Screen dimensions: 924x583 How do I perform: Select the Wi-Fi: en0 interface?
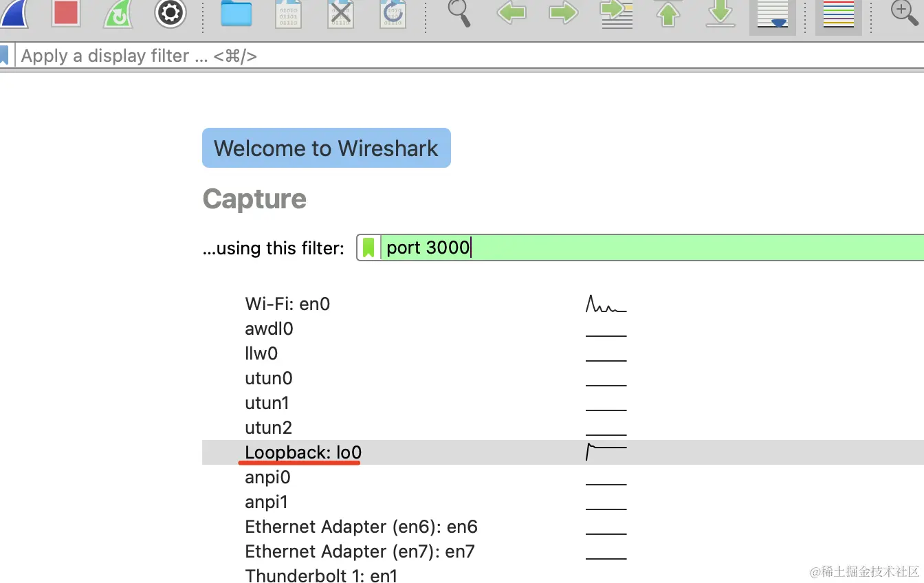[x=563, y=304]
